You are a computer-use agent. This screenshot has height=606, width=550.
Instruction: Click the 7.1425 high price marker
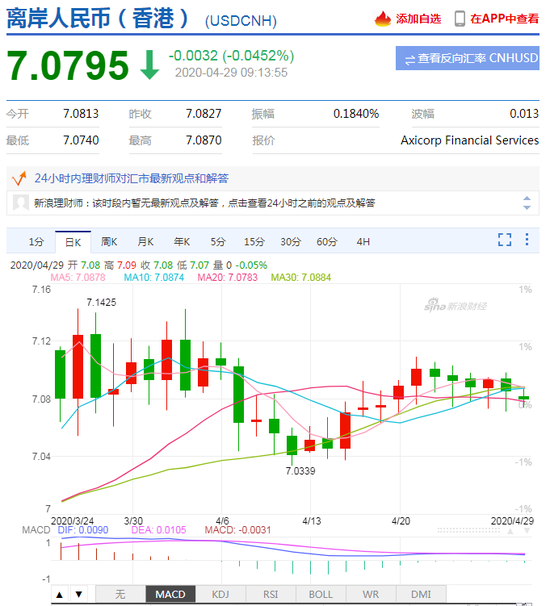[x=101, y=302]
